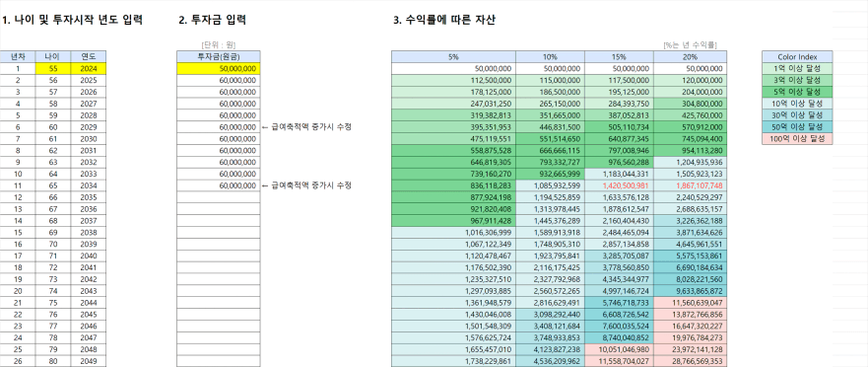Click the empty investment cell for year 2035
Screen dimensions: 868x367
(219, 197)
